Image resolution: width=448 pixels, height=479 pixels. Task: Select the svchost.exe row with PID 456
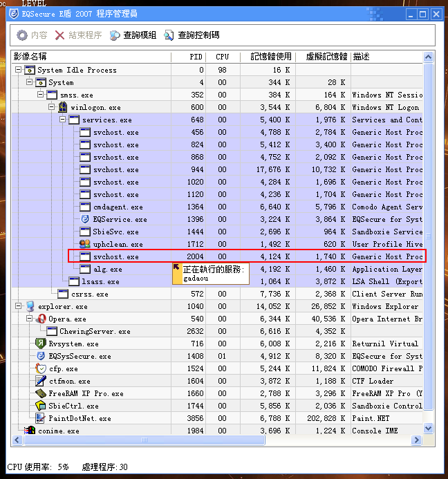click(x=217, y=132)
